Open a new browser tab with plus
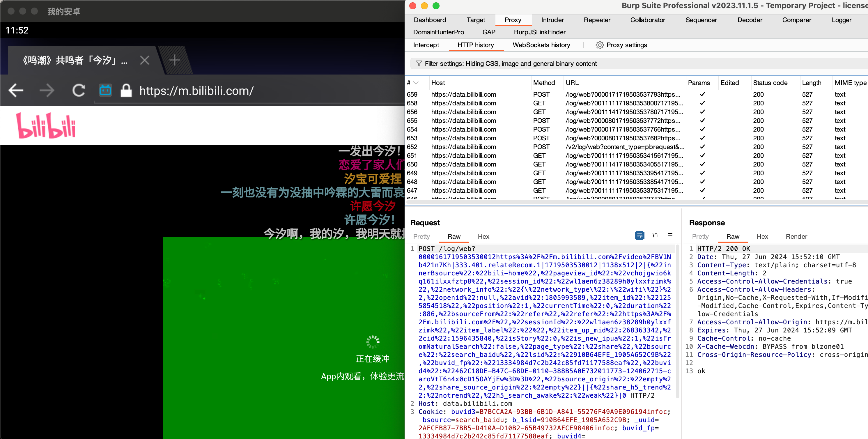868x439 pixels. pos(175,60)
